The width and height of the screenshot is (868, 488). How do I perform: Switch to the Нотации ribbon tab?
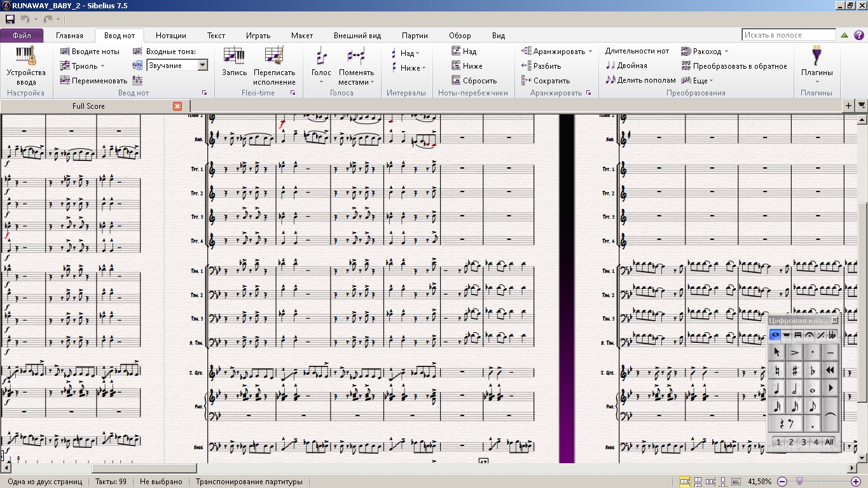[170, 36]
